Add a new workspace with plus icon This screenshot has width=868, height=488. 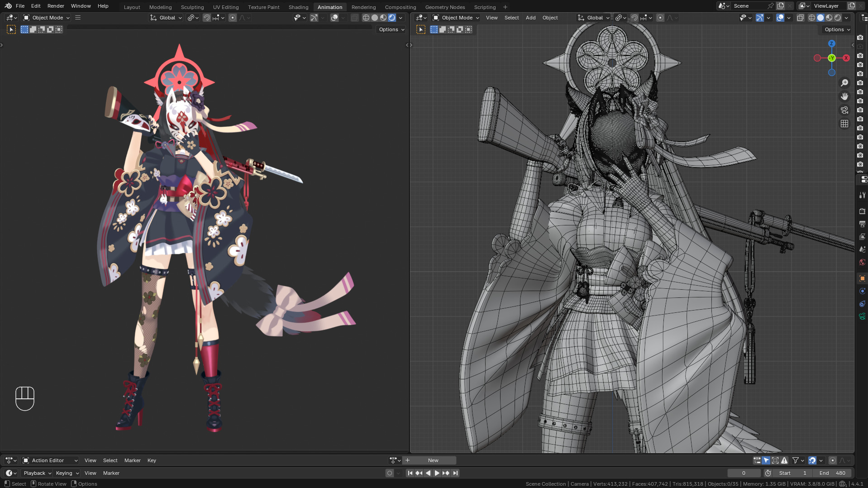505,7
